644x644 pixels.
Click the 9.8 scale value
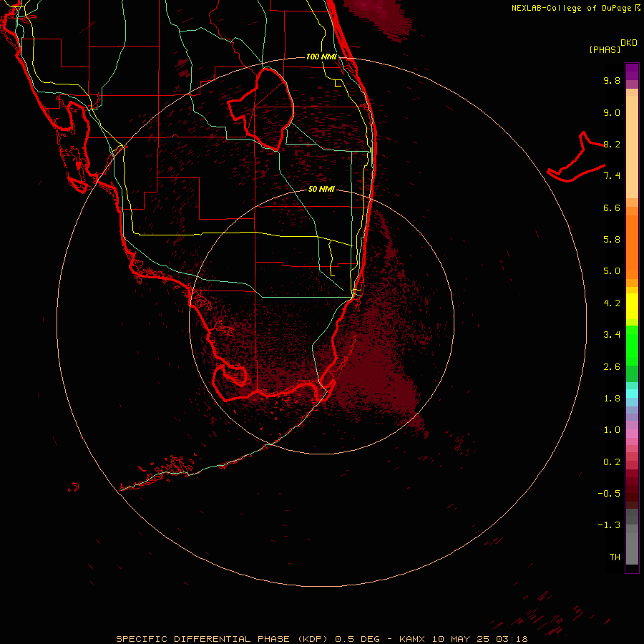click(612, 80)
